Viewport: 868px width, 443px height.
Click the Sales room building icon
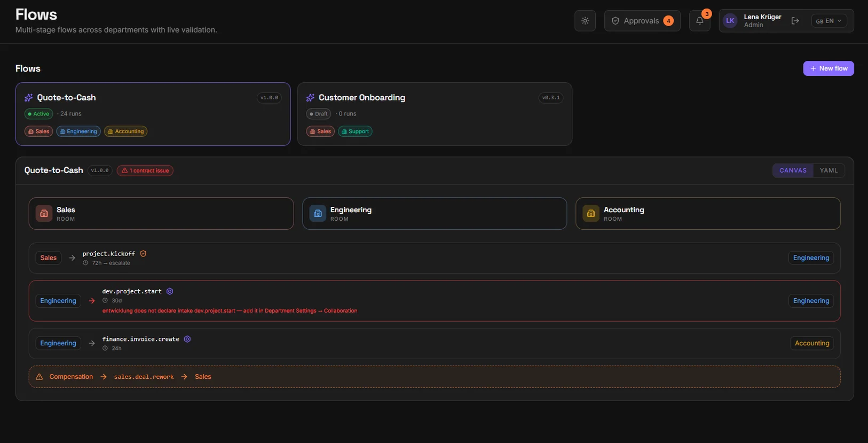pos(44,213)
